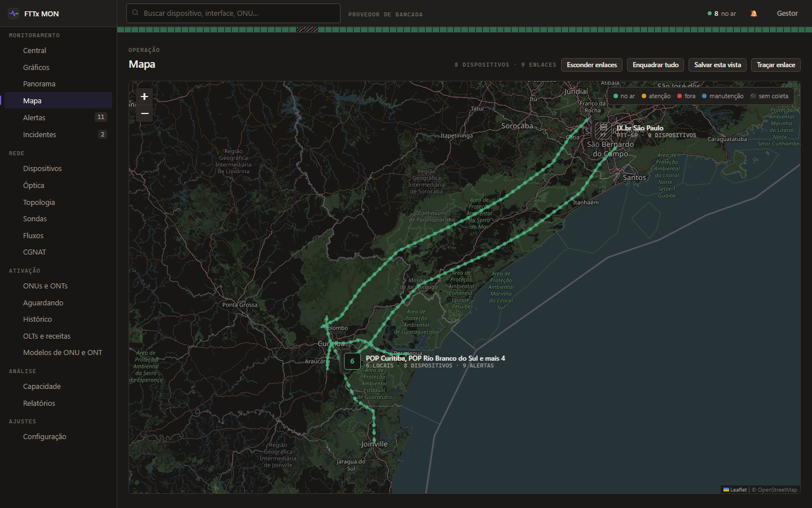The image size is (812, 508).
Task: Click the Esconder enlaces button
Action: pyautogui.click(x=592, y=65)
